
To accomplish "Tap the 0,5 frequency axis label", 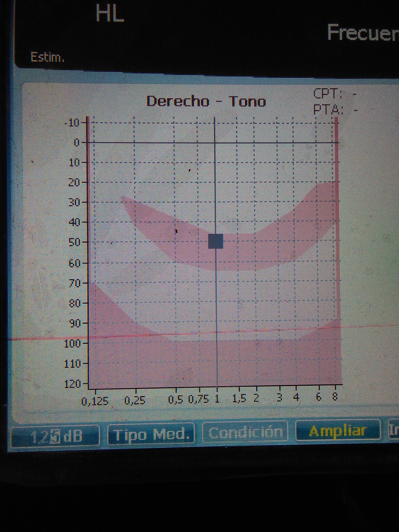I will point(176,400).
